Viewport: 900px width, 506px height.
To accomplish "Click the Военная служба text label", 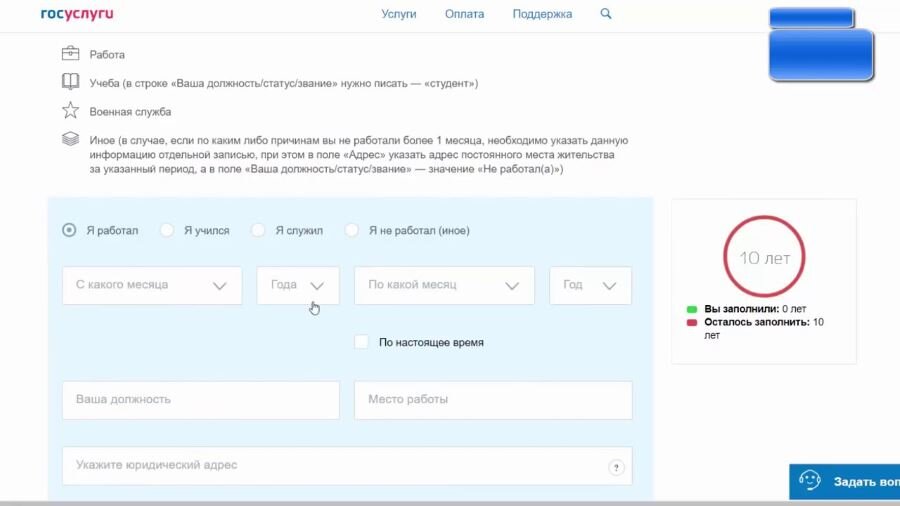I will click(x=130, y=112).
